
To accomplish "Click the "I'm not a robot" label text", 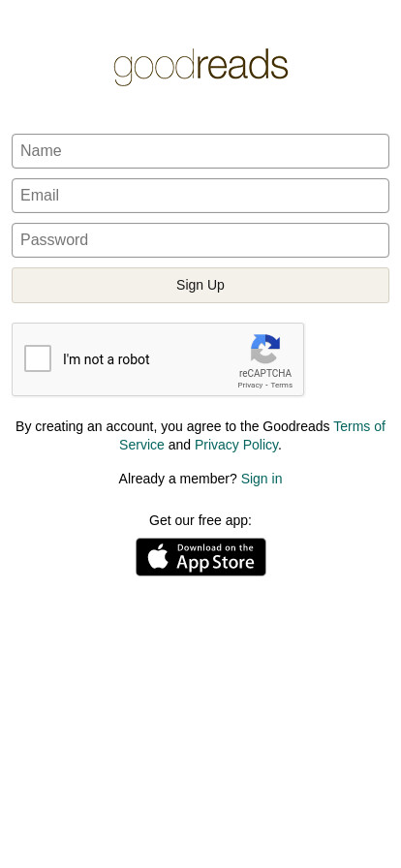I will coord(106,359).
